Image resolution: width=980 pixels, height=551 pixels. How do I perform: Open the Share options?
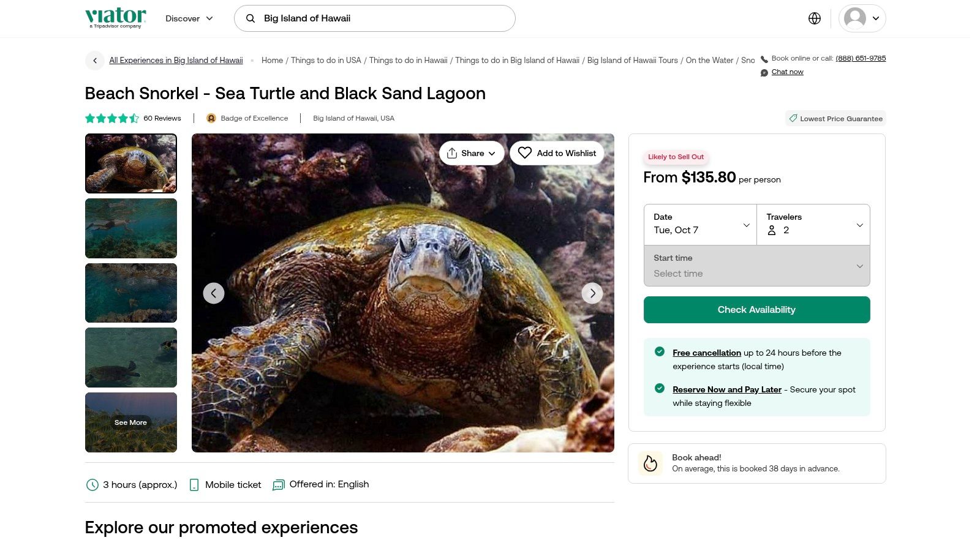click(471, 153)
